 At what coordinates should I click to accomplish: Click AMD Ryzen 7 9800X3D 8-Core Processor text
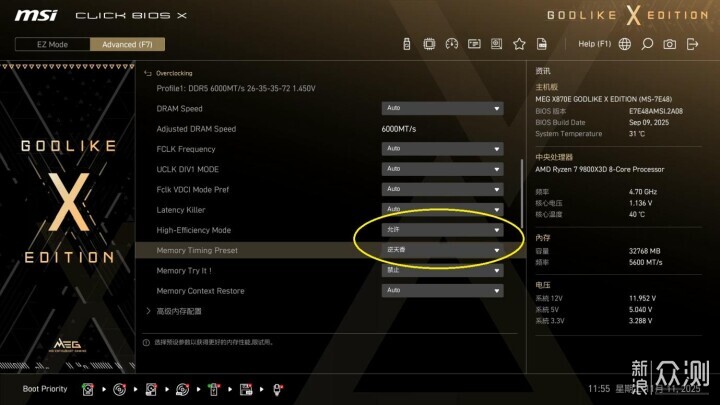click(x=599, y=169)
